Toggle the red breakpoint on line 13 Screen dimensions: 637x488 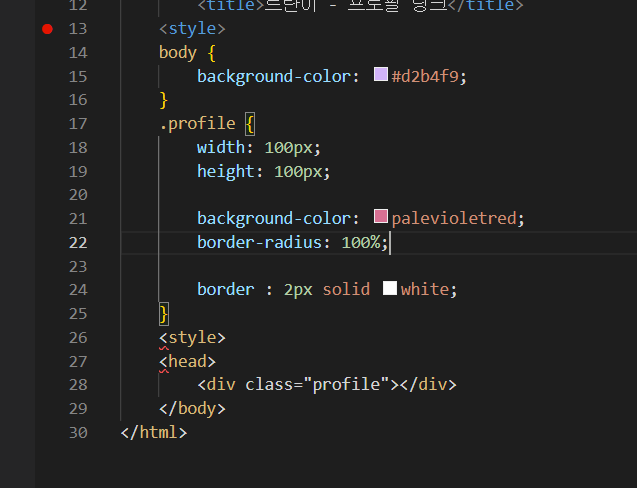tap(48, 29)
